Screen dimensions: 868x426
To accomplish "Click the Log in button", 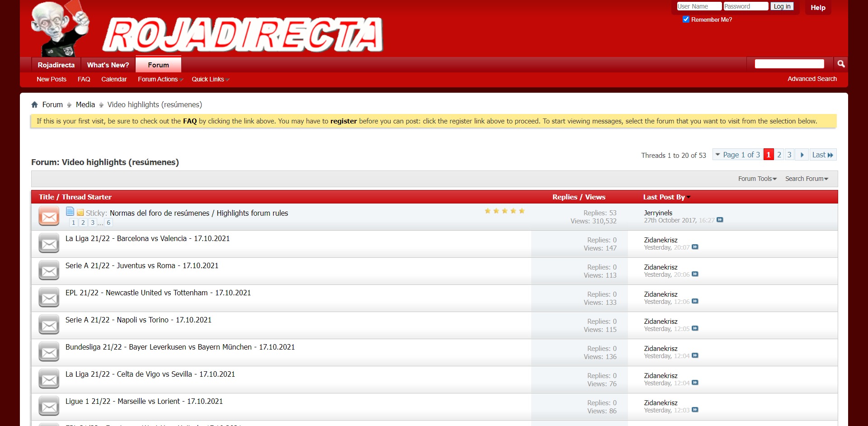I will (782, 6).
